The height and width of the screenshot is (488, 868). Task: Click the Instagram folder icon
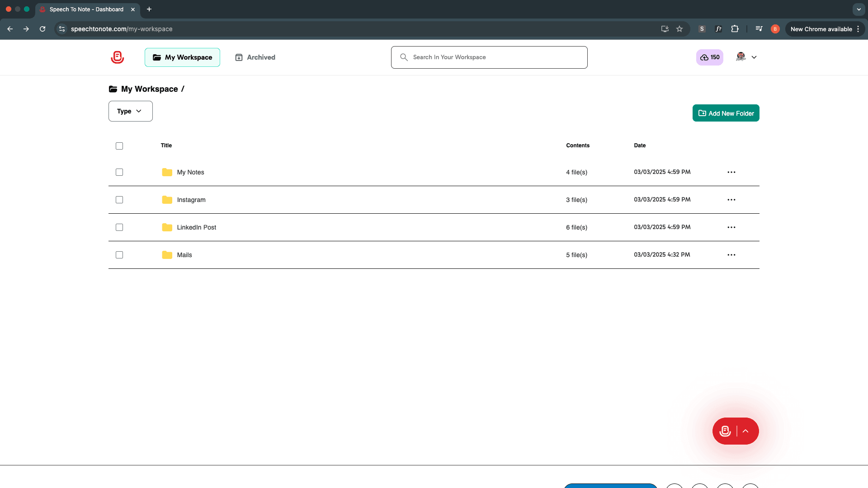pyautogui.click(x=167, y=200)
